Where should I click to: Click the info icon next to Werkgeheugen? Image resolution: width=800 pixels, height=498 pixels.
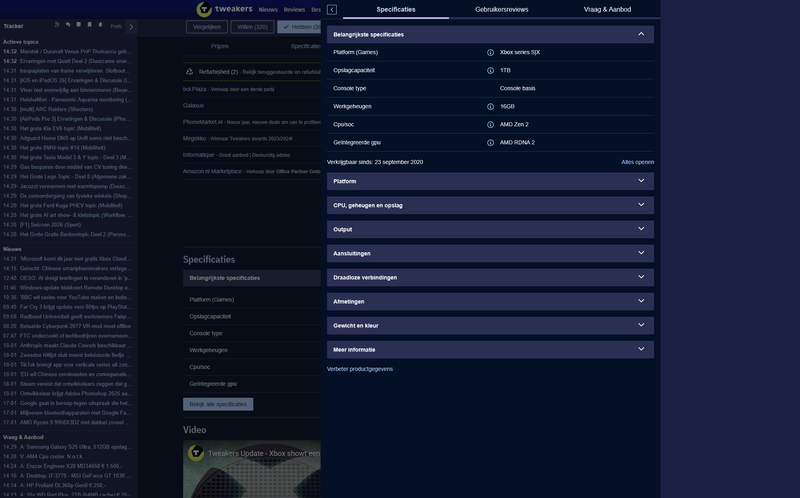coord(490,107)
